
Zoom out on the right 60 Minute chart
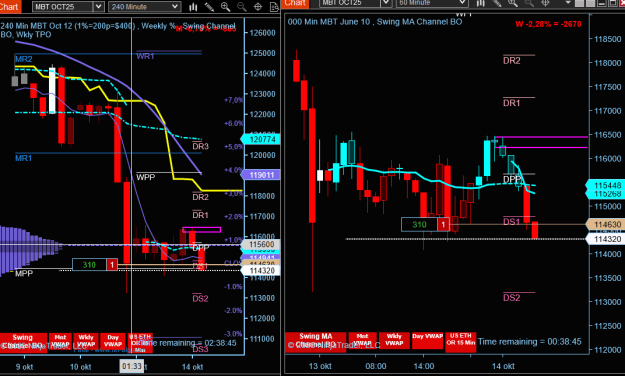pos(529,3)
